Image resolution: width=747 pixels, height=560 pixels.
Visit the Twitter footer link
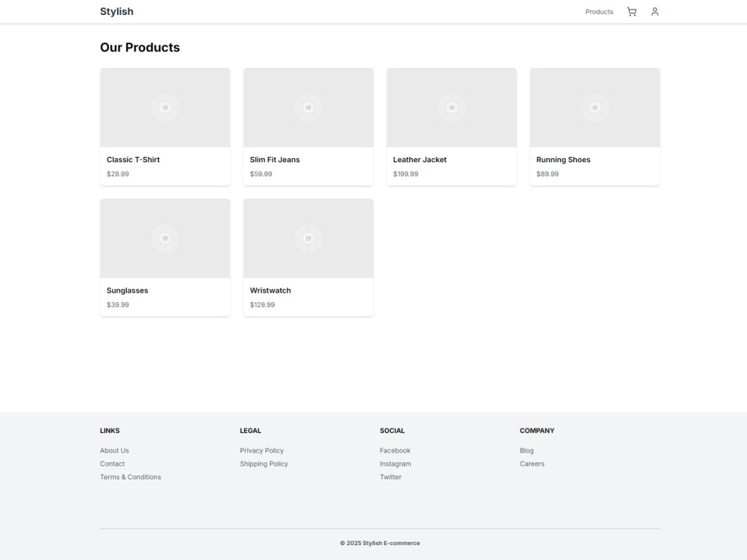click(391, 477)
